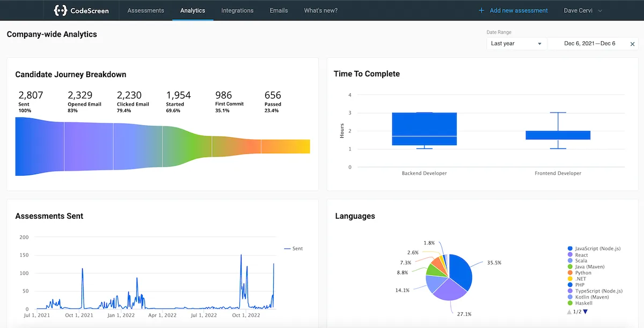
Task: Open the Last year date range dropdown
Action: point(517,43)
